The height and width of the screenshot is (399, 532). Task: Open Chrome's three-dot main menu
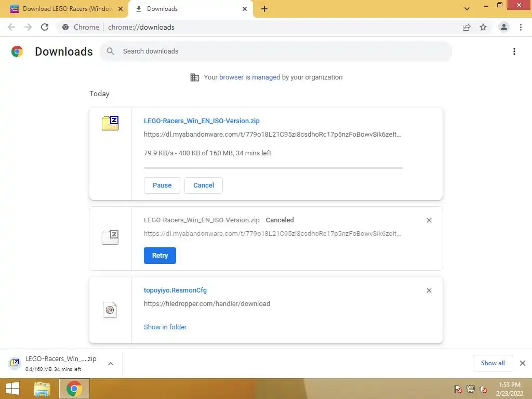coord(521,27)
